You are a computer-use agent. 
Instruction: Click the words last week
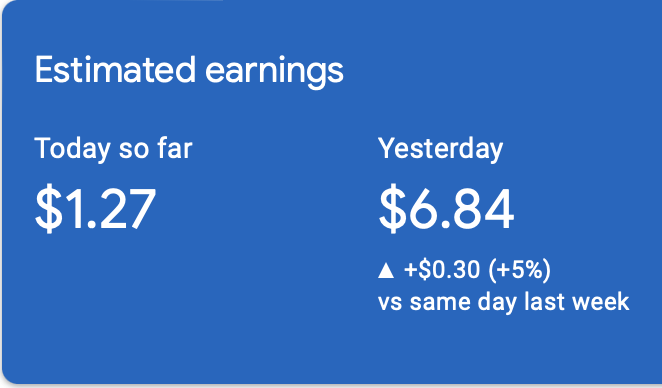coord(577,301)
